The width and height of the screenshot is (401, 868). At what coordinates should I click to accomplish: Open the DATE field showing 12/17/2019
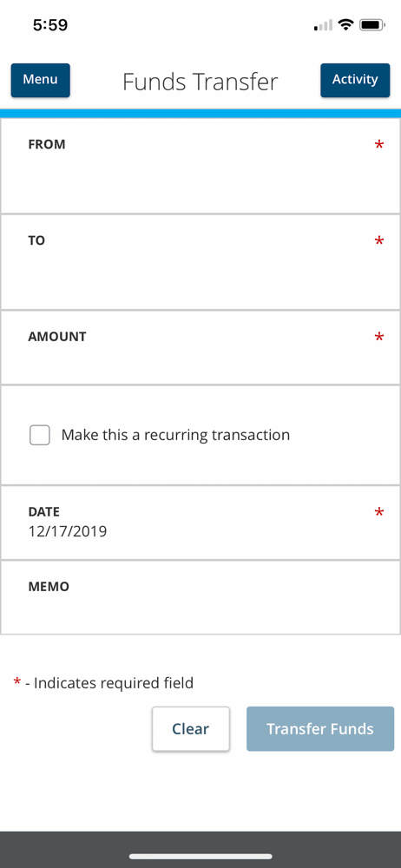coord(200,523)
